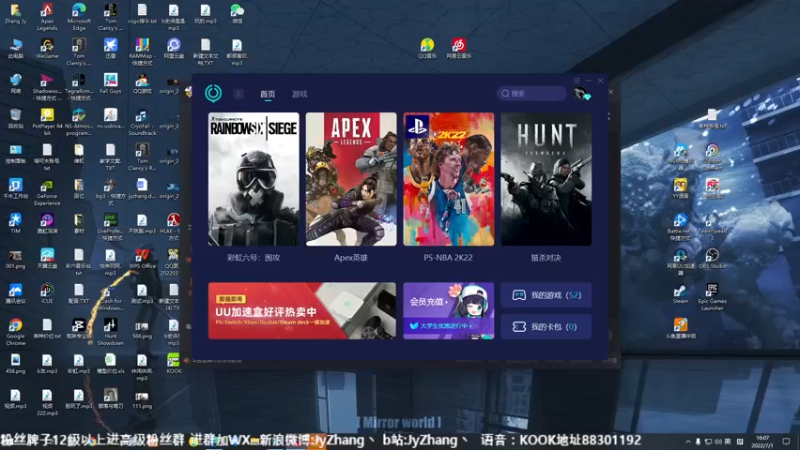Image resolution: width=800 pixels, height=450 pixels.
Task: Click the 猎杀对决 title text
Action: coord(546,258)
